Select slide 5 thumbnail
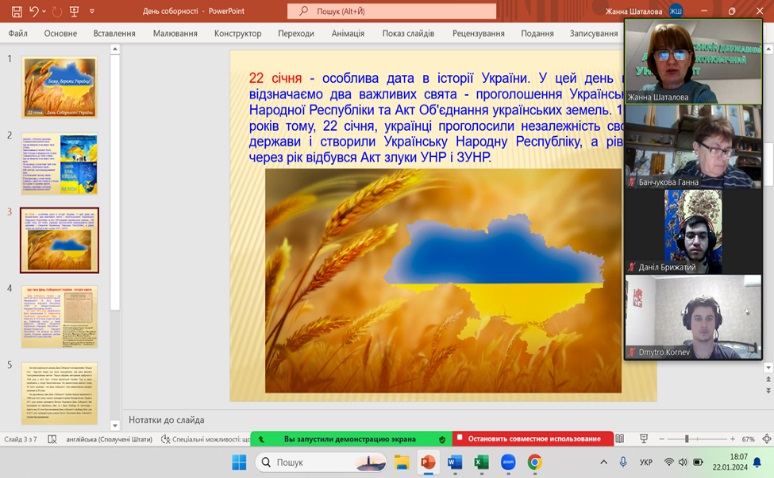774x478 pixels. (x=59, y=393)
